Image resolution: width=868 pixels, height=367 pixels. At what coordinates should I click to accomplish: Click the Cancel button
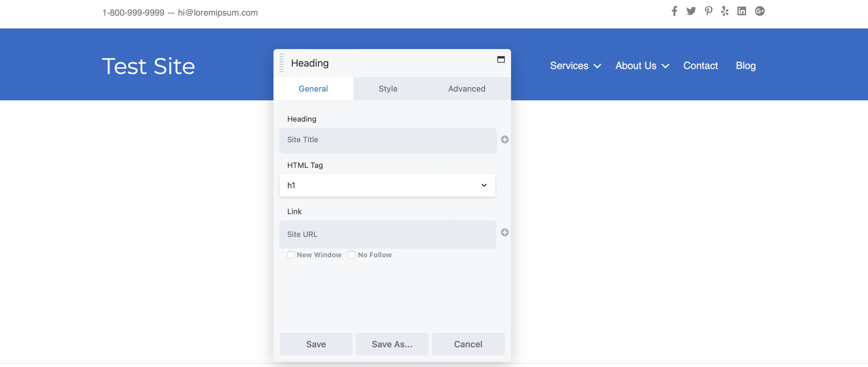[468, 344]
